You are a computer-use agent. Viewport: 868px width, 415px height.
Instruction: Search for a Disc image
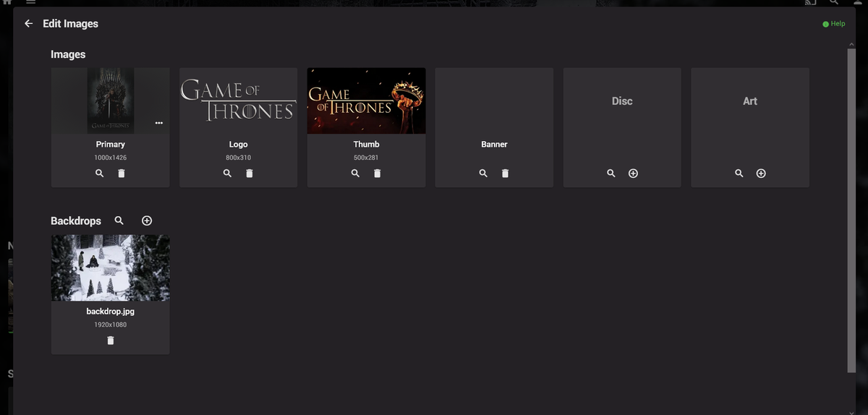pyautogui.click(x=611, y=174)
